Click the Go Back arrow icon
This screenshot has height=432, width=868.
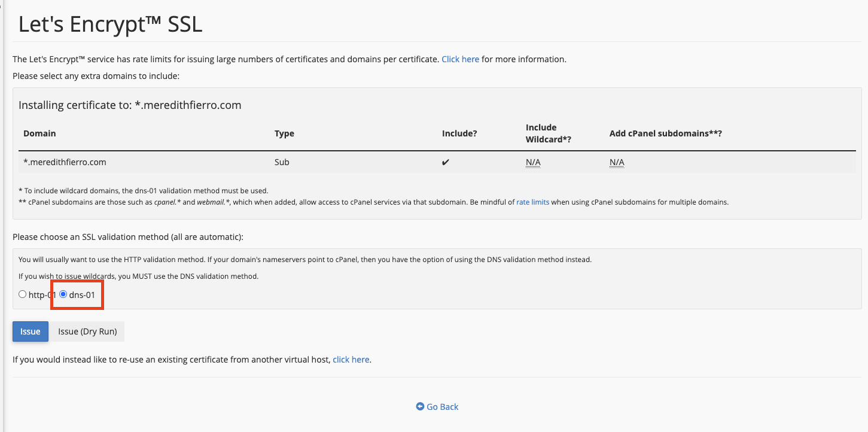[420, 407]
